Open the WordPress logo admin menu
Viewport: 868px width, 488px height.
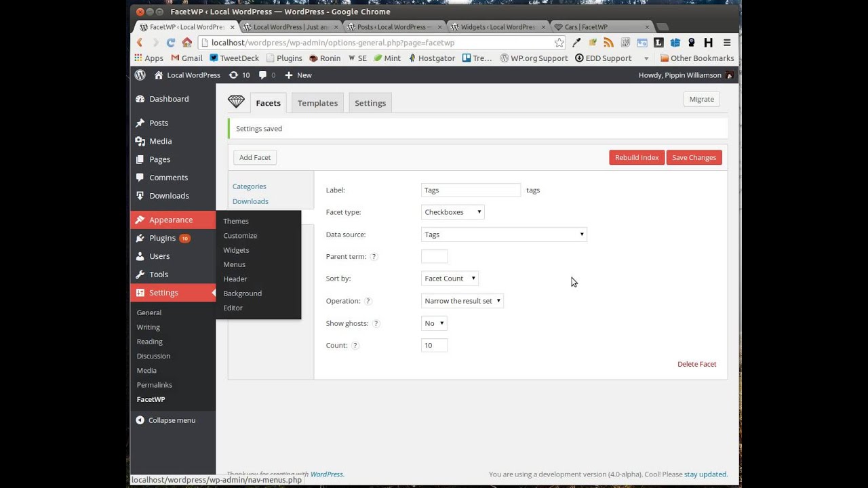(140, 75)
